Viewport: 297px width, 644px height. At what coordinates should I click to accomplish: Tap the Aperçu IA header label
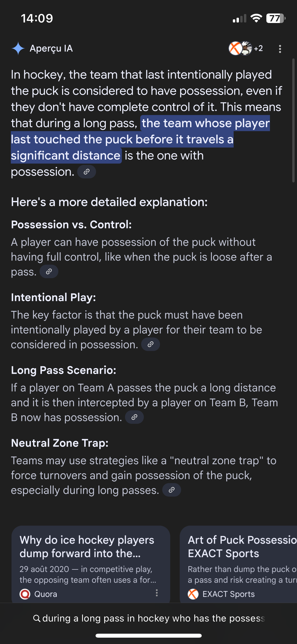point(51,48)
